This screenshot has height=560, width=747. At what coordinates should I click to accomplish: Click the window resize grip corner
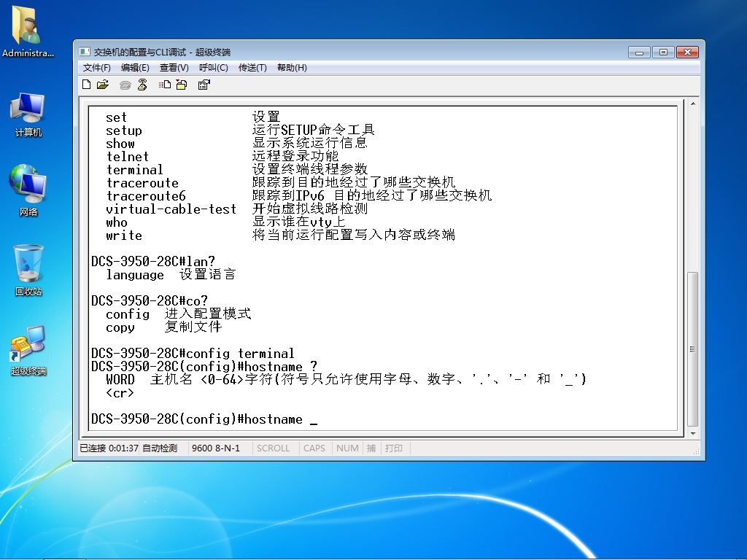pos(696,451)
